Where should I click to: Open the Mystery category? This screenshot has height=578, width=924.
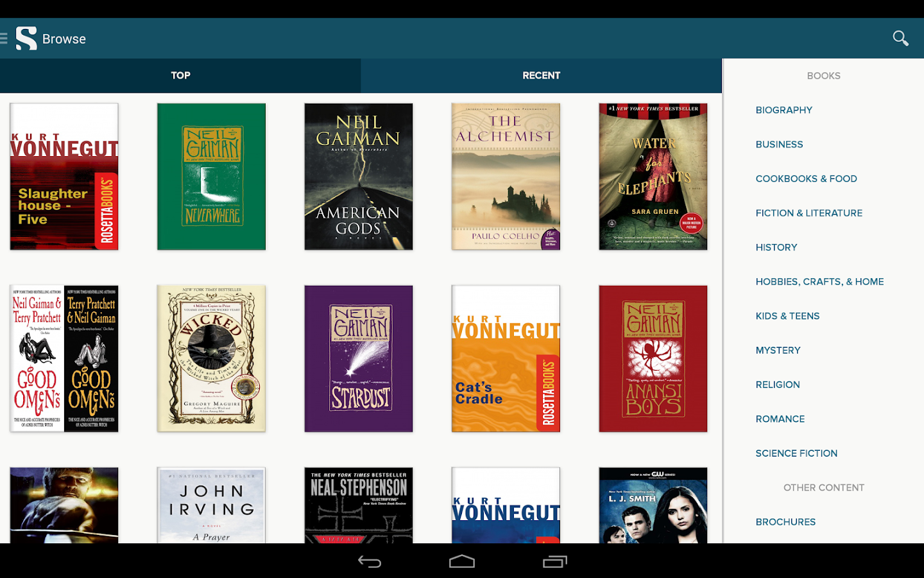pyautogui.click(x=778, y=351)
